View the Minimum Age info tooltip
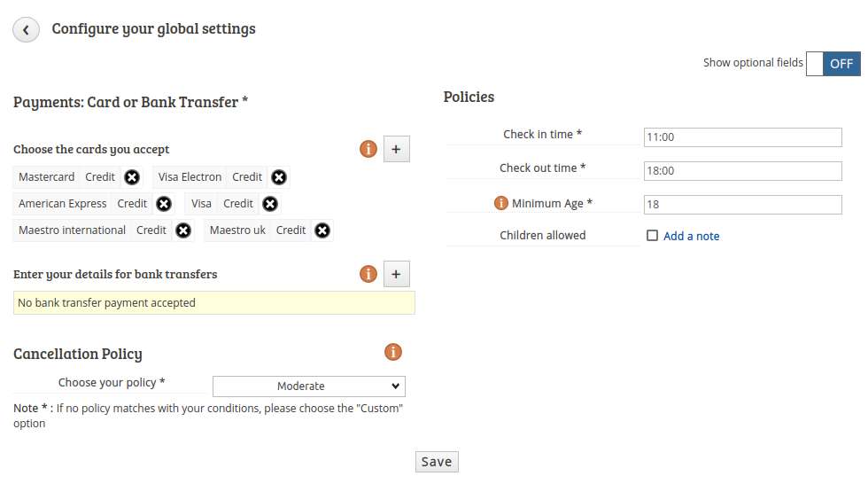Viewport: 868px width, 484px height. [501, 203]
